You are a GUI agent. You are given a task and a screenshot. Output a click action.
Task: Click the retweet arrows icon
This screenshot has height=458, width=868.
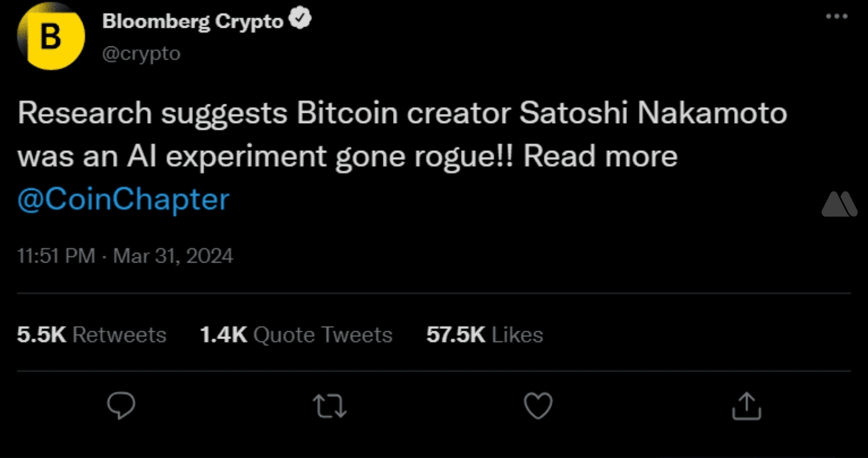click(329, 406)
